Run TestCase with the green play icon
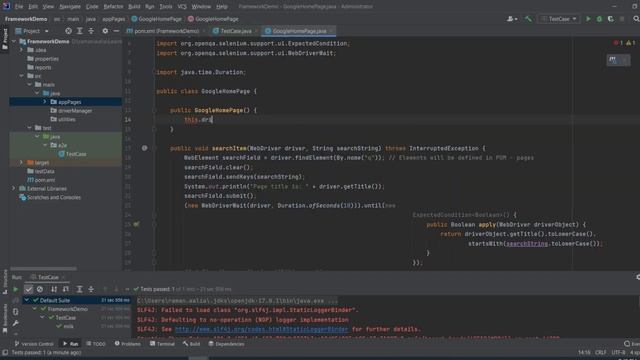The image size is (640, 360). tap(588, 19)
